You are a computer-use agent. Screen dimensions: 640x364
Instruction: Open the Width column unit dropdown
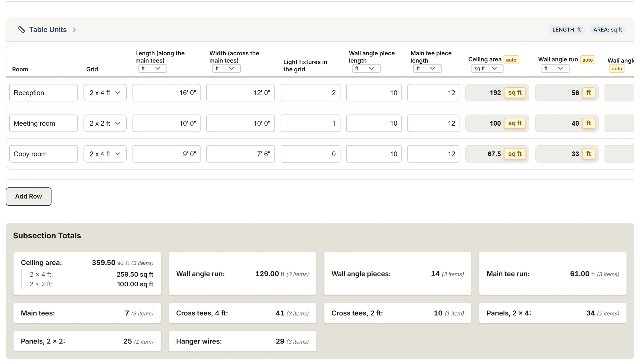coord(226,68)
